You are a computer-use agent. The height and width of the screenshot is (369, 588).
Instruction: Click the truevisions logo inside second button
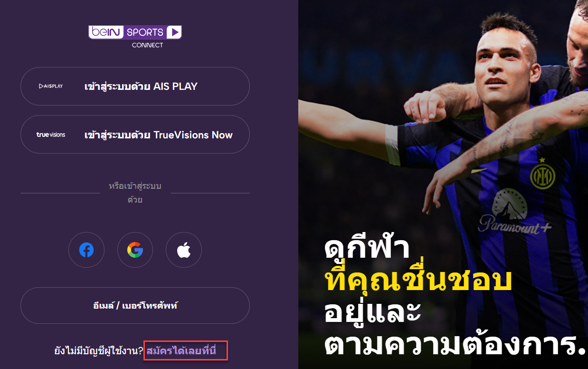[51, 135]
